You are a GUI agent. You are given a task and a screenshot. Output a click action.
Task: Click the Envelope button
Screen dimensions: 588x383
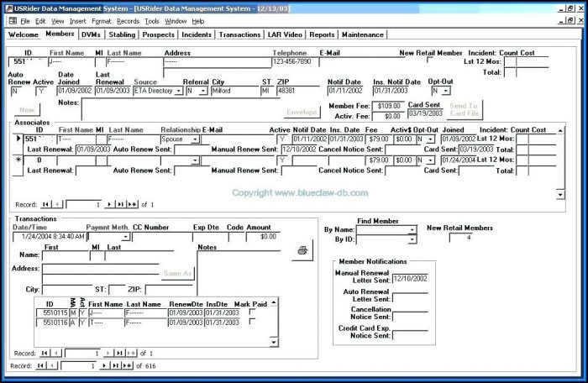point(302,112)
